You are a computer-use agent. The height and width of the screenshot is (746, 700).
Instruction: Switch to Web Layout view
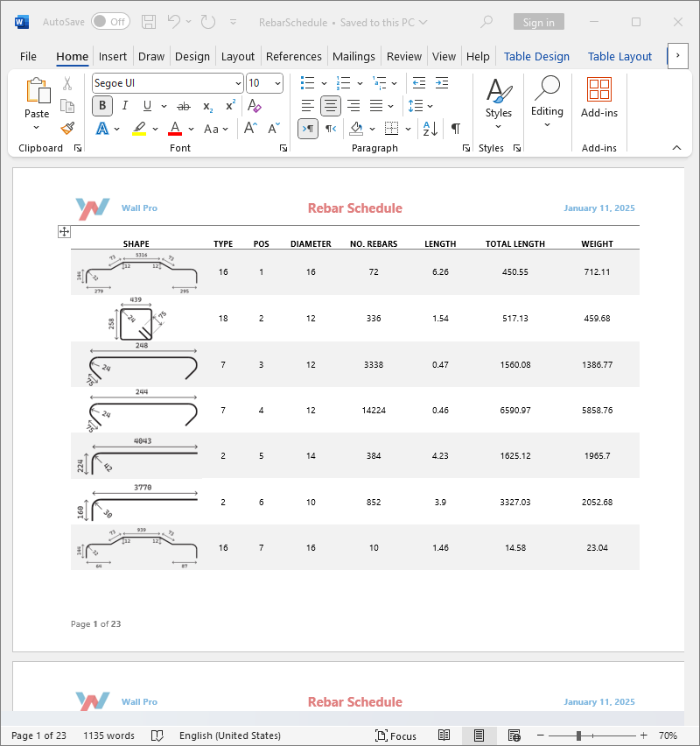514,735
